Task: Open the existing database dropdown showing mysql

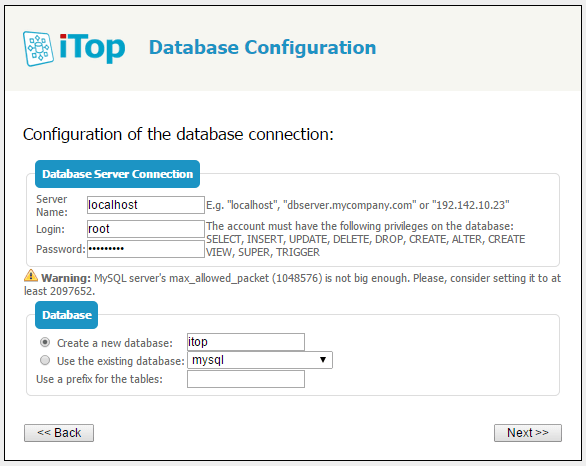Action: pos(260,360)
